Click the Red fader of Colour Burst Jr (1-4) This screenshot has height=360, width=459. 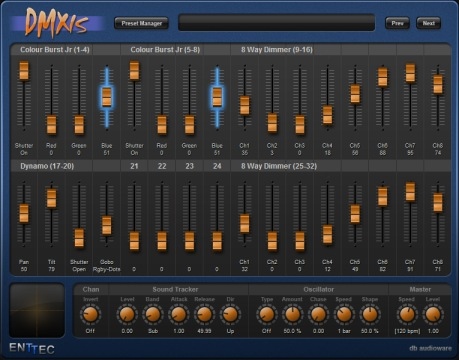point(51,125)
